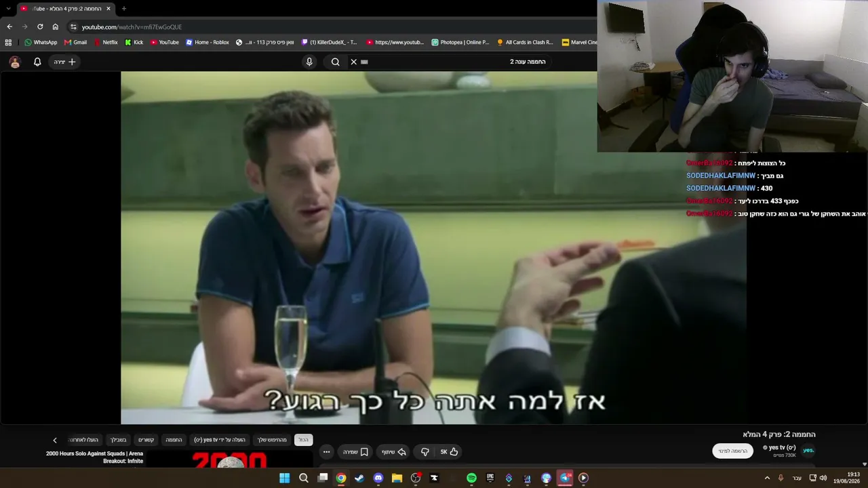Open the Windows Start menu
This screenshot has width=868, height=488.
pyautogui.click(x=285, y=478)
